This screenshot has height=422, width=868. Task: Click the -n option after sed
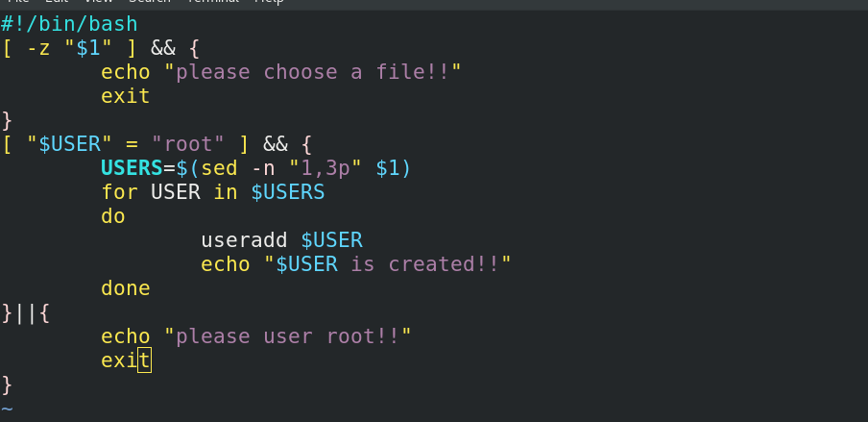tap(263, 168)
